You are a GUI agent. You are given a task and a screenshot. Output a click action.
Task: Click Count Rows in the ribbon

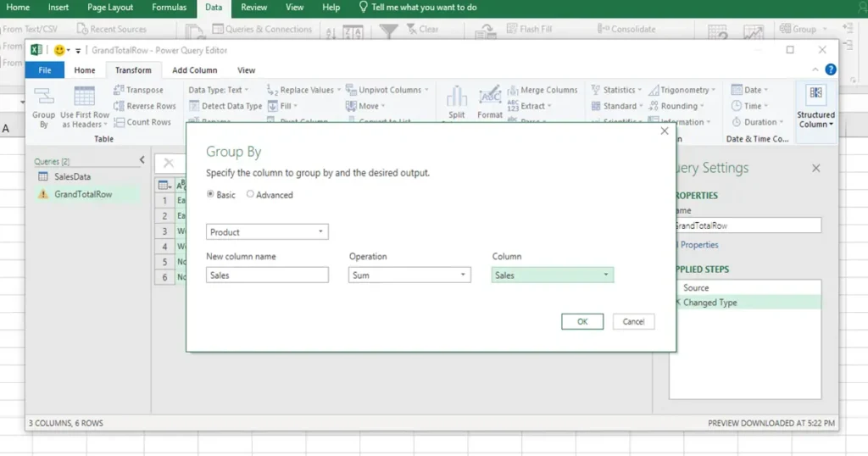[x=142, y=122]
